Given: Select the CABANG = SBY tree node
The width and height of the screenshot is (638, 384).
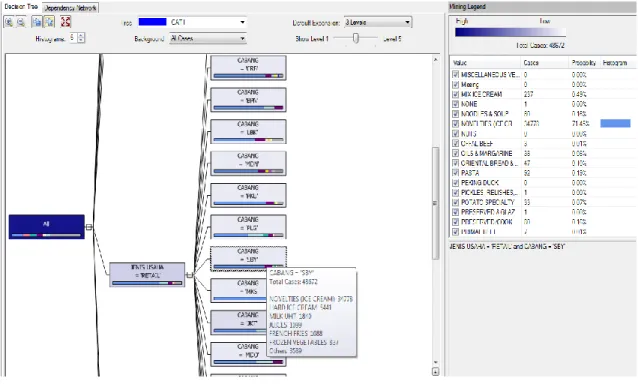Looking at the screenshot, I should click(x=248, y=259).
